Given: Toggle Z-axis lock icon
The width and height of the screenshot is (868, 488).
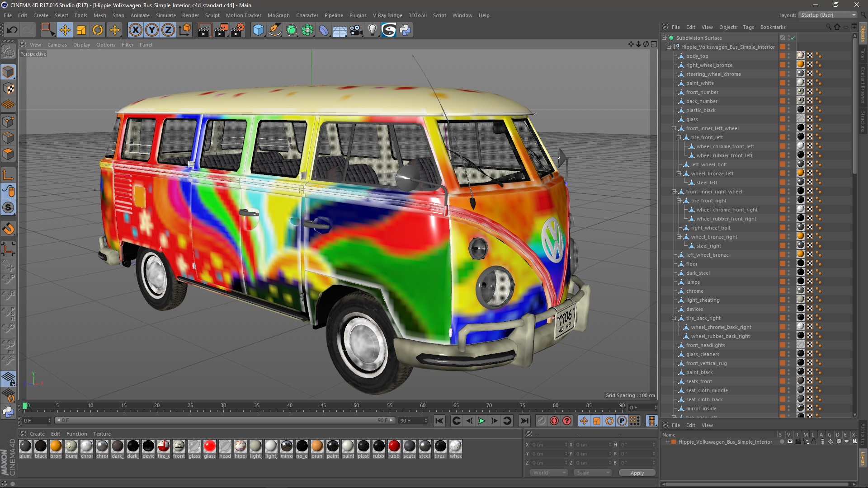Looking at the screenshot, I should point(168,30).
